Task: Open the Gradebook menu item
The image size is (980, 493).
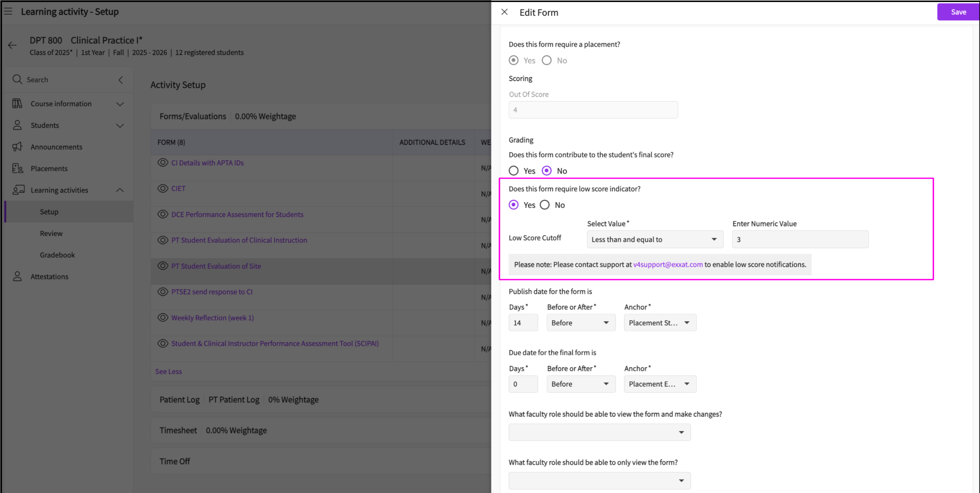Action: point(57,255)
